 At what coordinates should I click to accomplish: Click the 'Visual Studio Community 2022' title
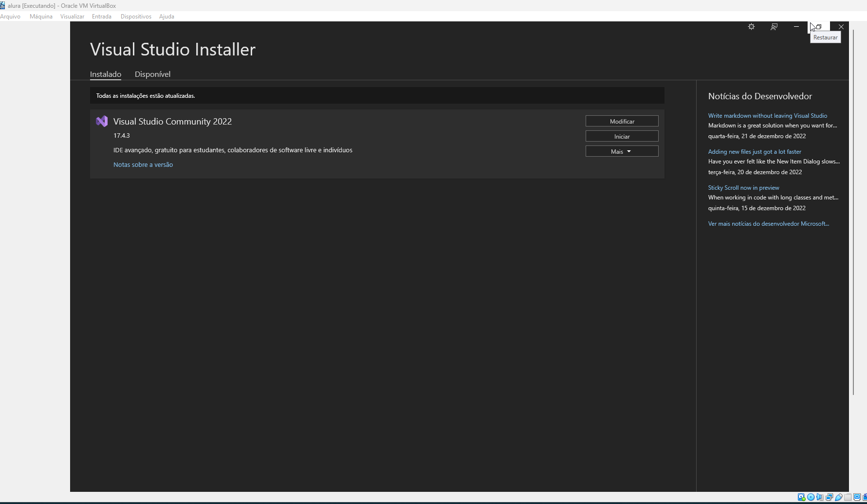coord(172,121)
